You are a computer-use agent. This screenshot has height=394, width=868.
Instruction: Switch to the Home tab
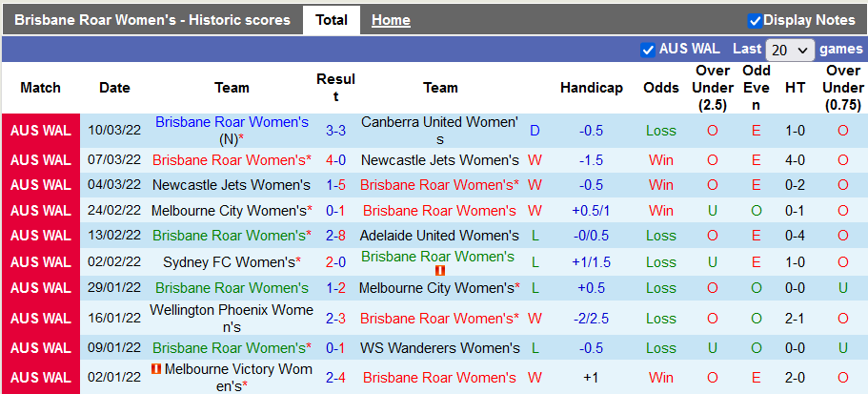point(391,20)
